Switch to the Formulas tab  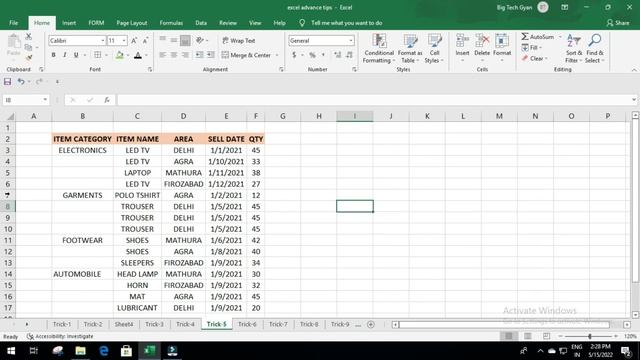(x=171, y=23)
